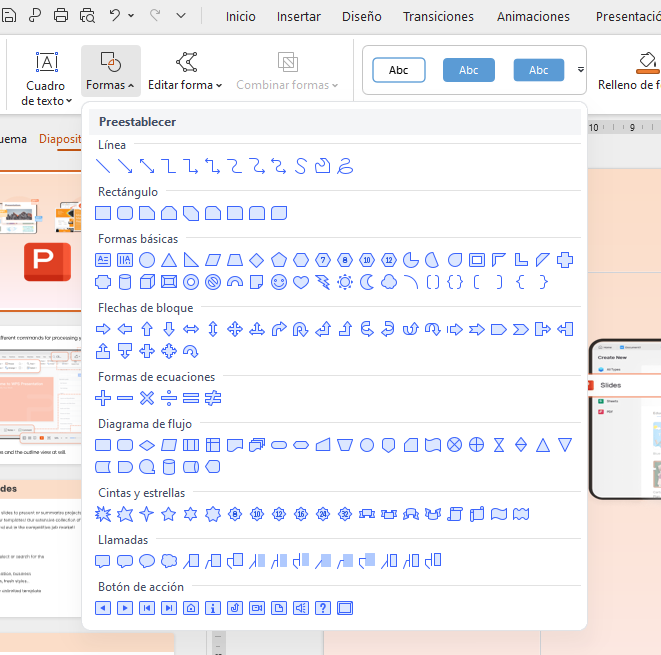Apply the white outlined Abc shape style
The height and width of the screenshot is (655, 661).
coord(398,70)
